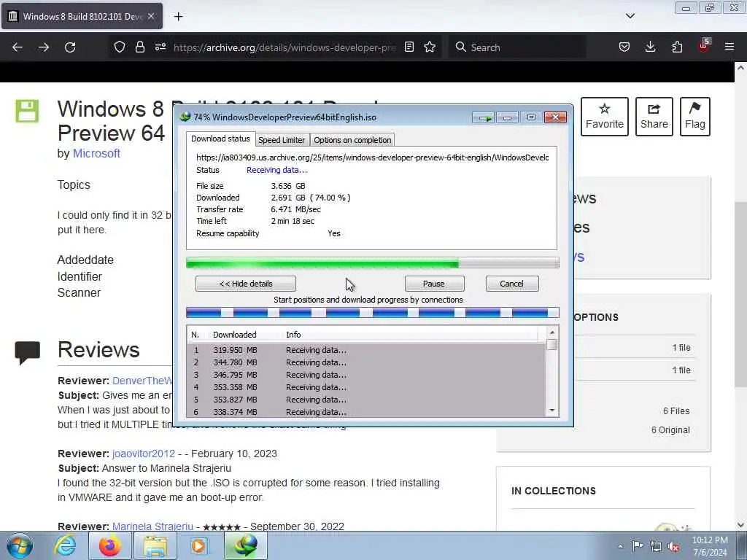Select connection row 3 with 346.795 MB
Viewport: 747px width, 560px height.
tap(366, 375)
